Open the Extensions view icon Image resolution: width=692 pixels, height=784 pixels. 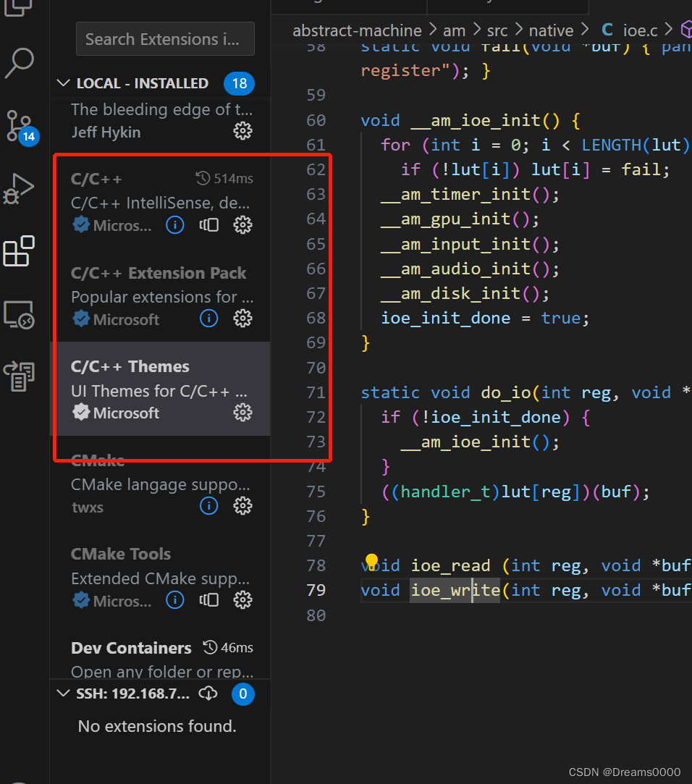19,251
